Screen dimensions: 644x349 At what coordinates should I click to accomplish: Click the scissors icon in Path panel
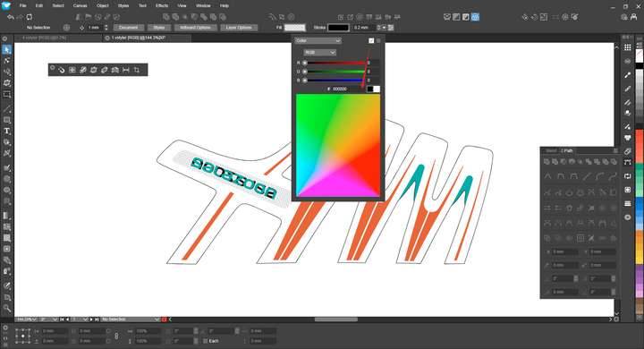coord(591,238)
